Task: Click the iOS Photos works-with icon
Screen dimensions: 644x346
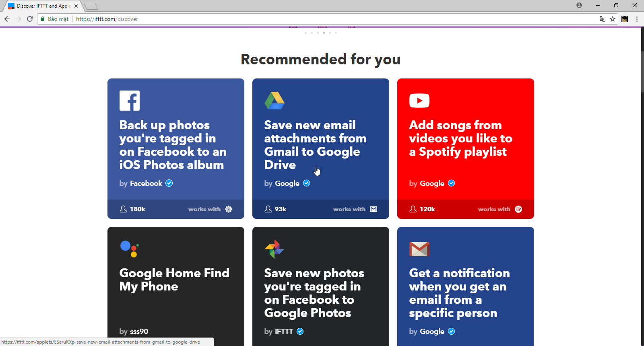Action: pos(229,209)
